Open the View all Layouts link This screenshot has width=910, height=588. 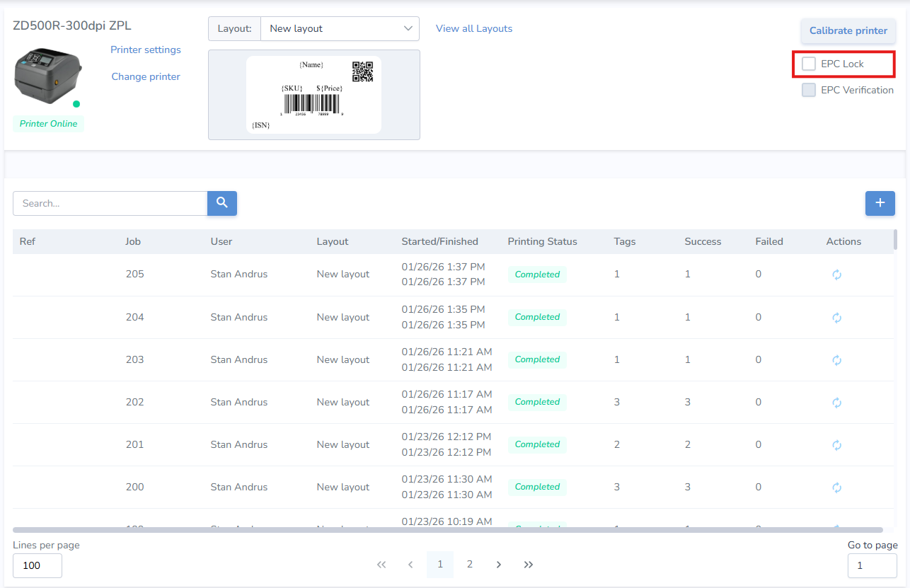coord(473,28)
